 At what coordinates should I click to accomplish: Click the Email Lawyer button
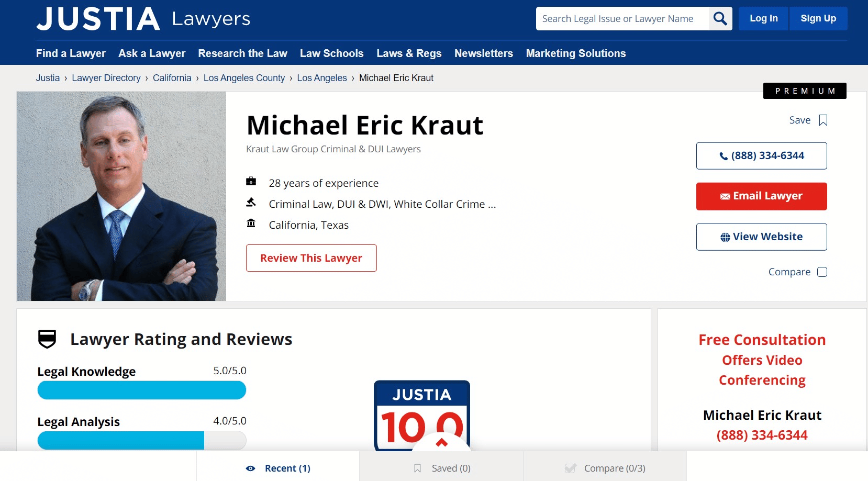coord(762,196)
